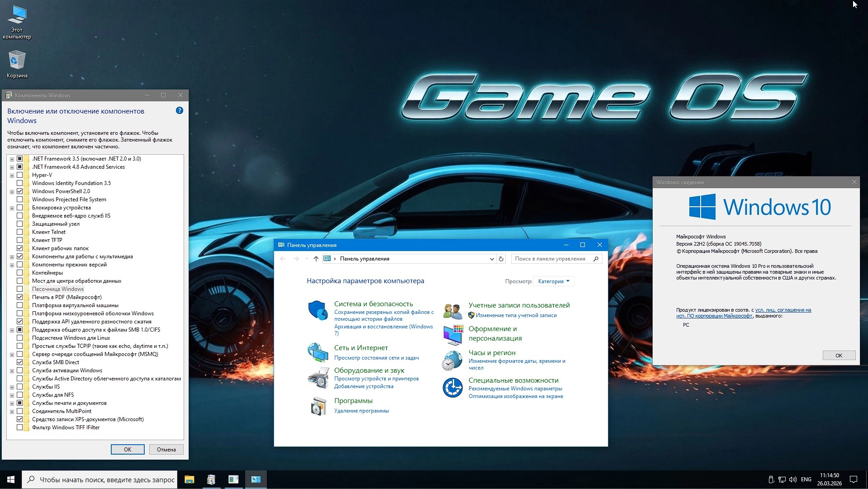Refresh the Панель управления window
This screenshot has height=489, width=868.
501,259
